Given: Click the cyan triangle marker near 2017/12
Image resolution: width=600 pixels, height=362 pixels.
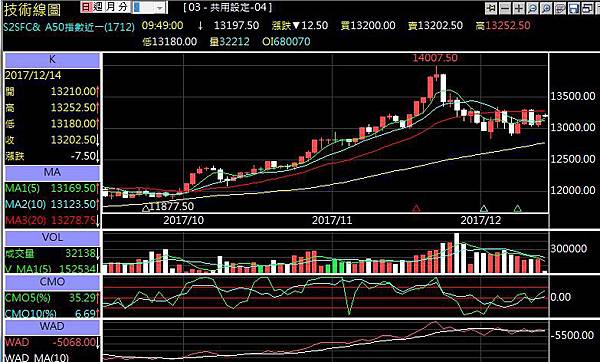Looking at the screenshot, I should pyautogui.click(x=484, y=209).
